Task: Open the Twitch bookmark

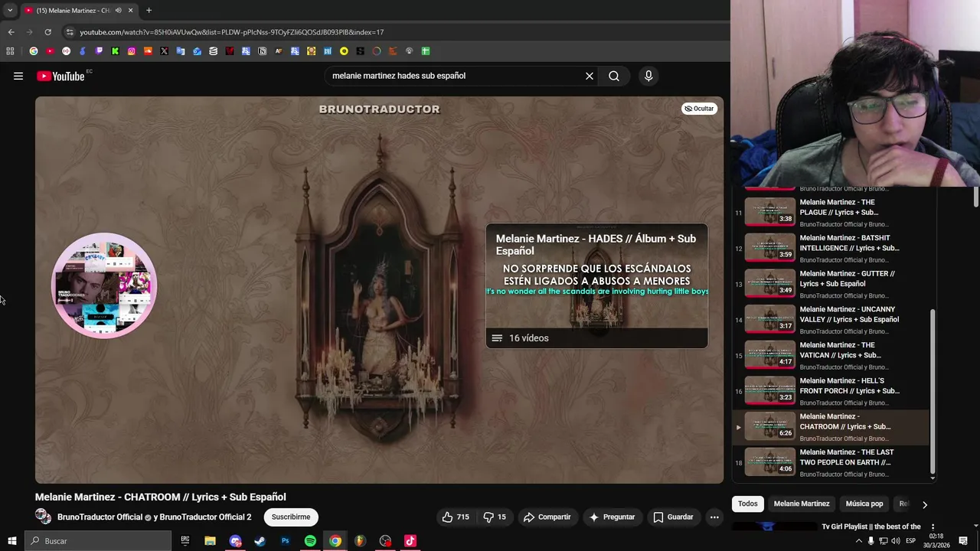Action: (x=99, y=51)
